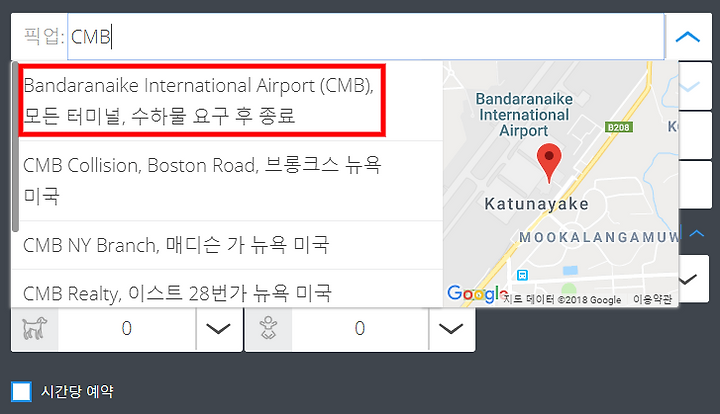
Task: Click the scrollbar of the suggestion list
Action: point(16,147)
